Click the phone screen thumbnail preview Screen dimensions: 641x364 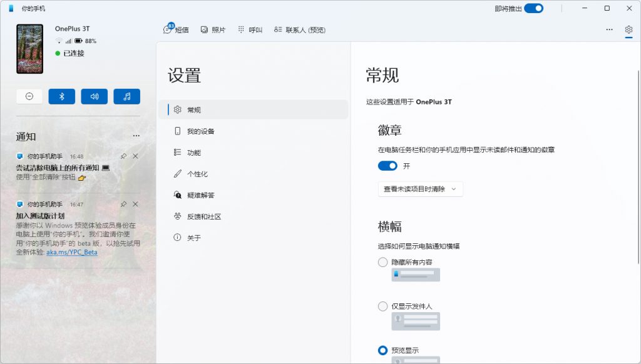(29, 48)
